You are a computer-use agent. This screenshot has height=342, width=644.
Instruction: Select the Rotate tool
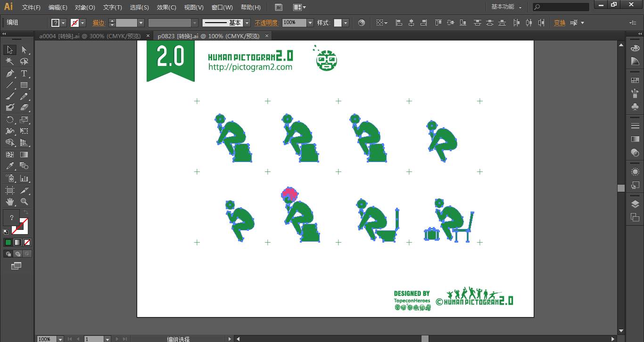(10, 120)
